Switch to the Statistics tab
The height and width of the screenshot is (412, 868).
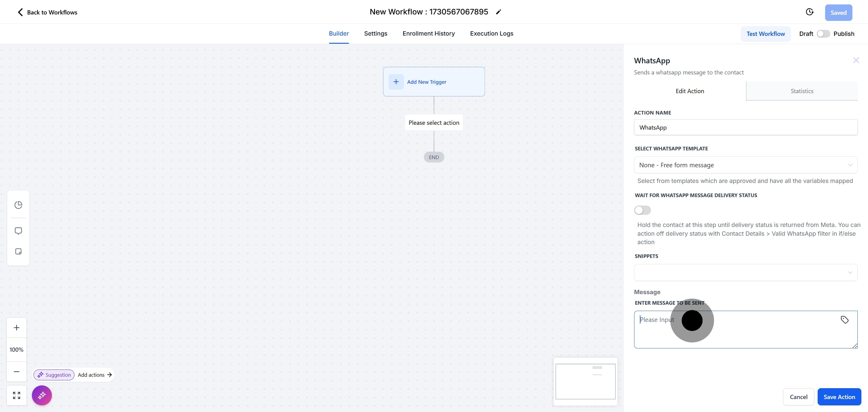click(x=802, y=91)
